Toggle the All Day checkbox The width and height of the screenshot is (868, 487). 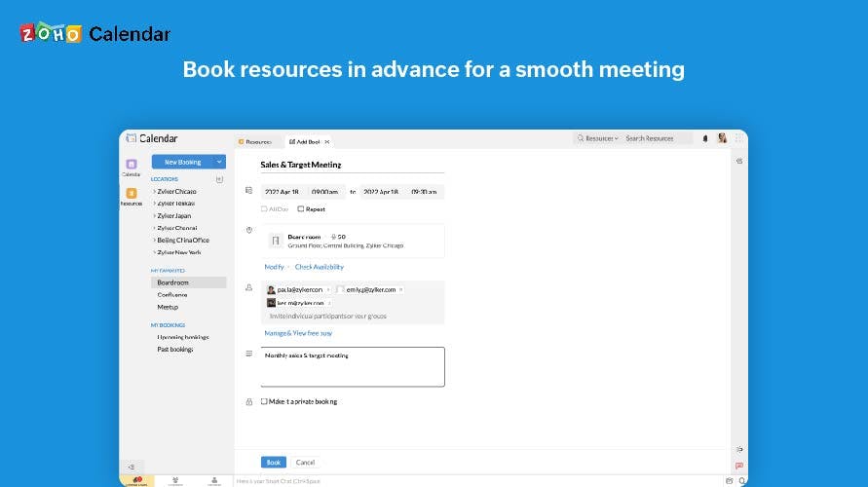pyautogui.click(x=264, y=209)
